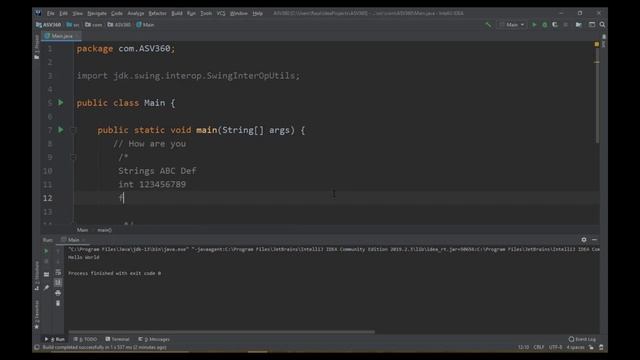The height and width of the screenshot is (360, 640).
Task: Toggle tool window bars icon in status bar
Action: [37, 347]
